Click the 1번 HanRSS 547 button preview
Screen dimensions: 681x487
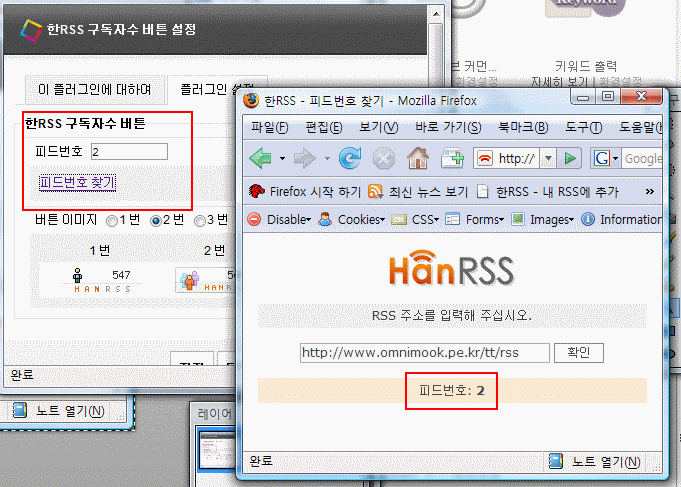pyautogui.click(x=102, y=281)
